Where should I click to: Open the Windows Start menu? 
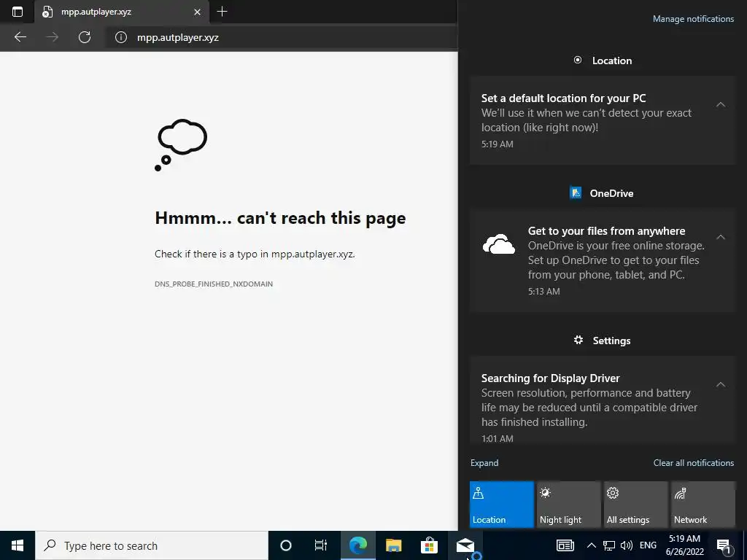[x=18, y=545]
